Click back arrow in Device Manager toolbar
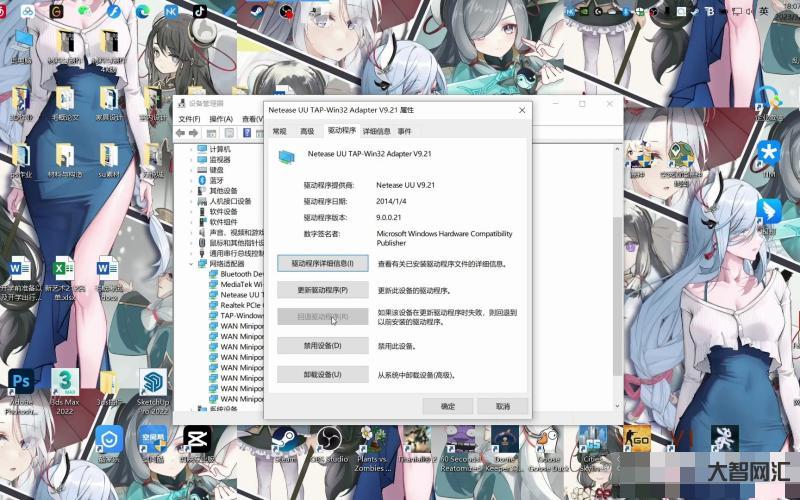Viewport: 800px width, 500px height. pyautogui.click(x=180, y=133)
